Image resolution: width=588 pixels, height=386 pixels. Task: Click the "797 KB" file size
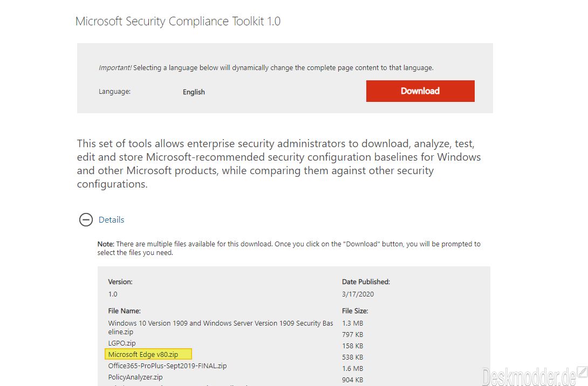(352, 334)
